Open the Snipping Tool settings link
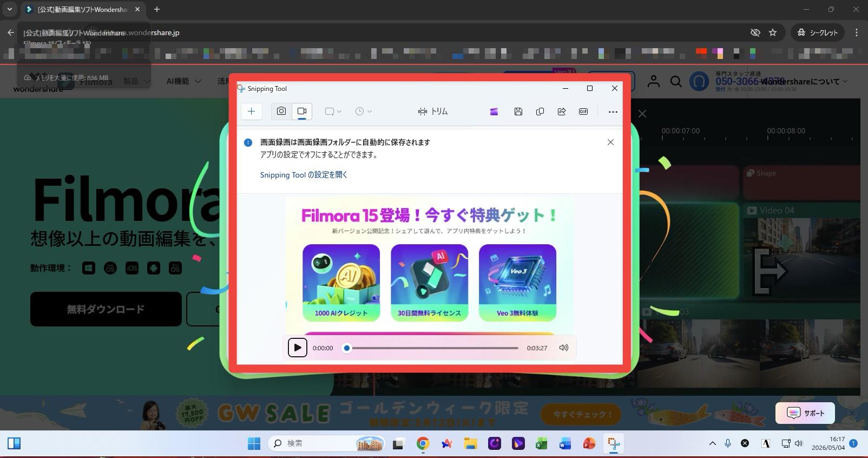 (x=304, y=175)
